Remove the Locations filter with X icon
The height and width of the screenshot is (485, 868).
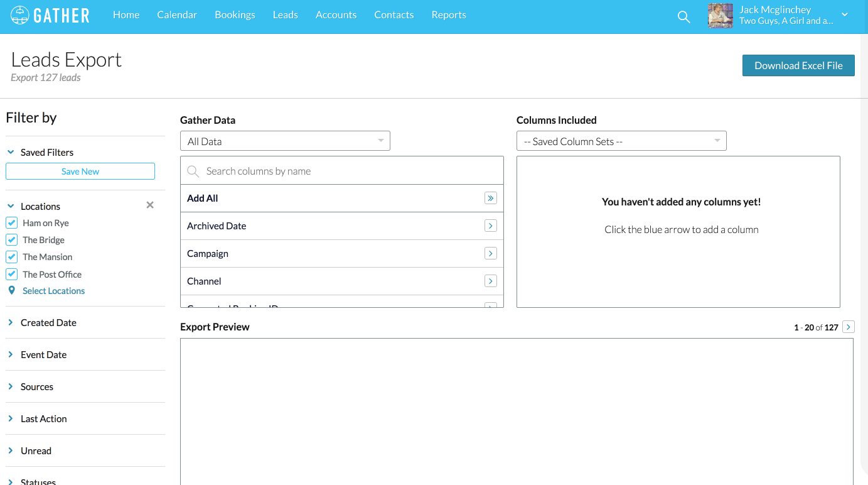tap(150, 205)
